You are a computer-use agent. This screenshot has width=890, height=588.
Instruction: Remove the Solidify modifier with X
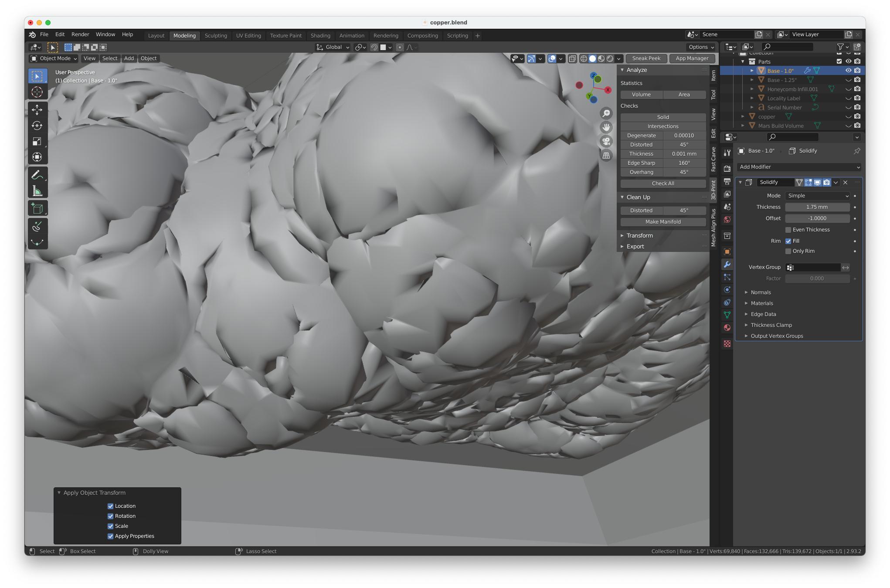[845, 182]
